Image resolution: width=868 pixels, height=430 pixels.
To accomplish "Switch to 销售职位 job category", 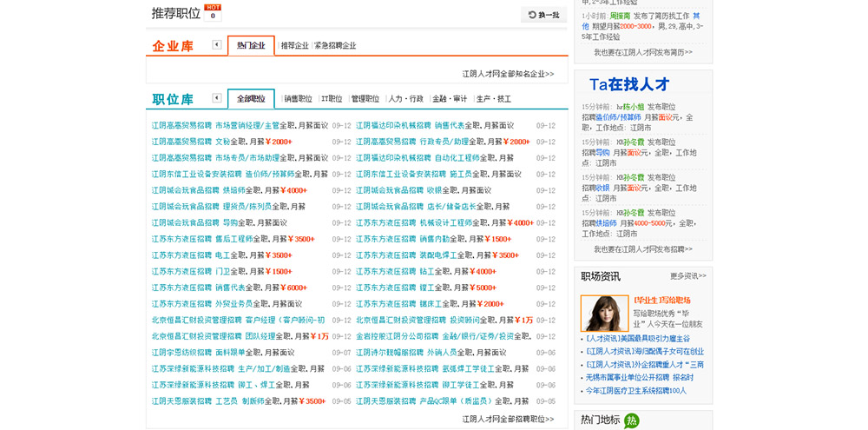I will (x=298, y=99).
